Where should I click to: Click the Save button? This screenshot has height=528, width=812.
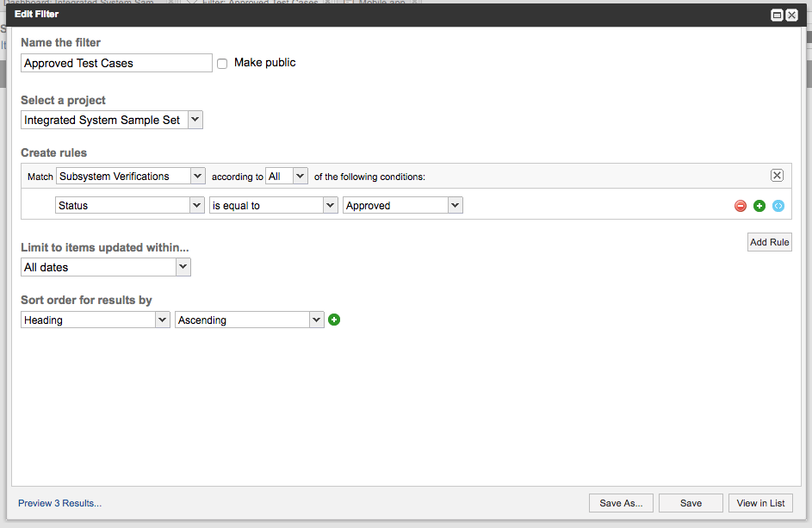[x=691, y=503]
